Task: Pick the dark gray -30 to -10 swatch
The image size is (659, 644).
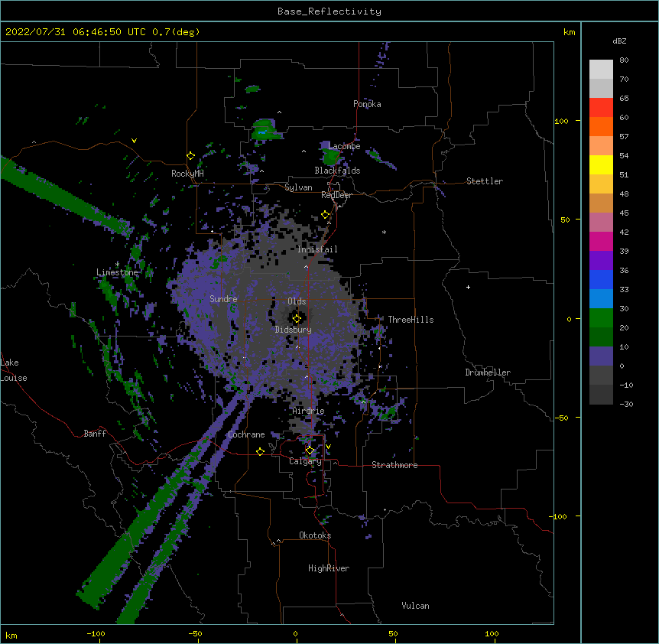Action: [601, 395]
